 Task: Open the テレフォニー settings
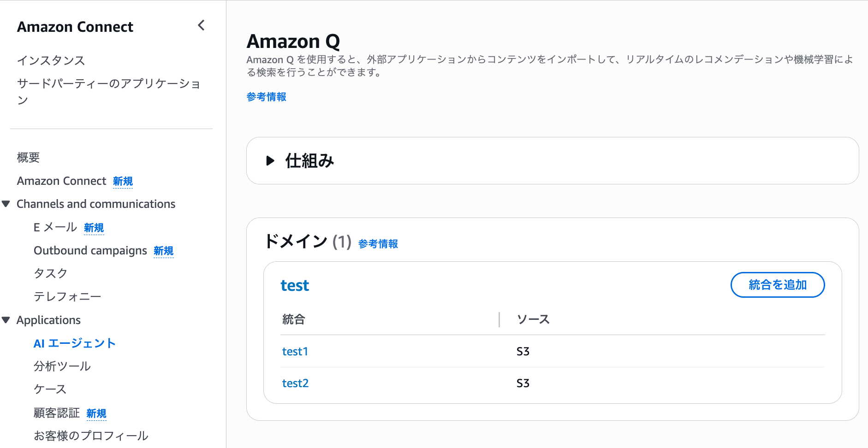67,296
